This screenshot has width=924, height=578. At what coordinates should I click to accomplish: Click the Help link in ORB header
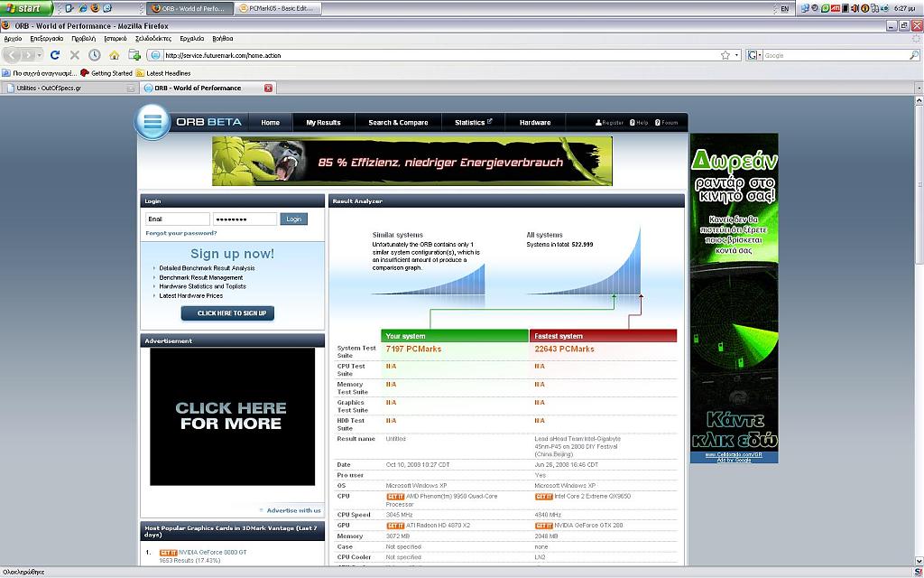point(639,123)
